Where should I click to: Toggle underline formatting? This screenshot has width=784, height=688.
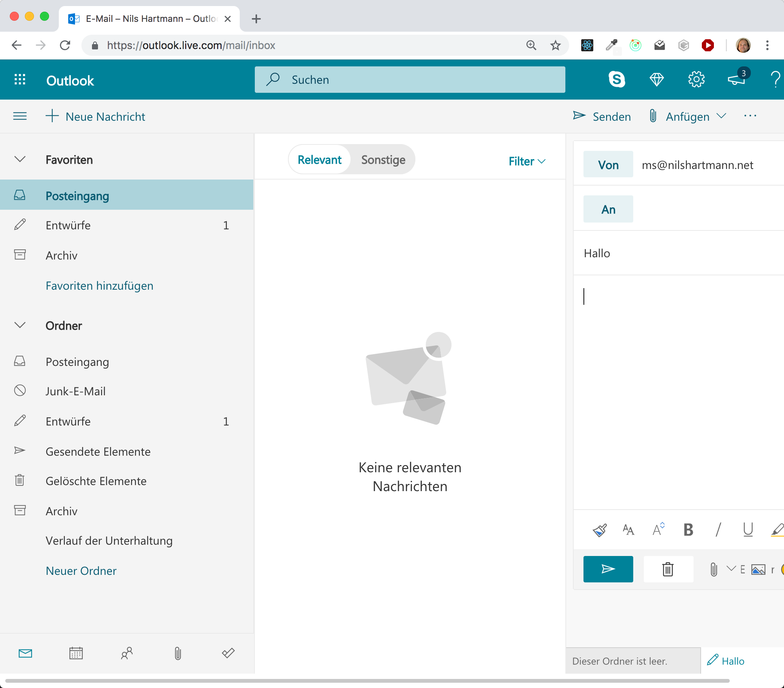[x=748, y=530]
